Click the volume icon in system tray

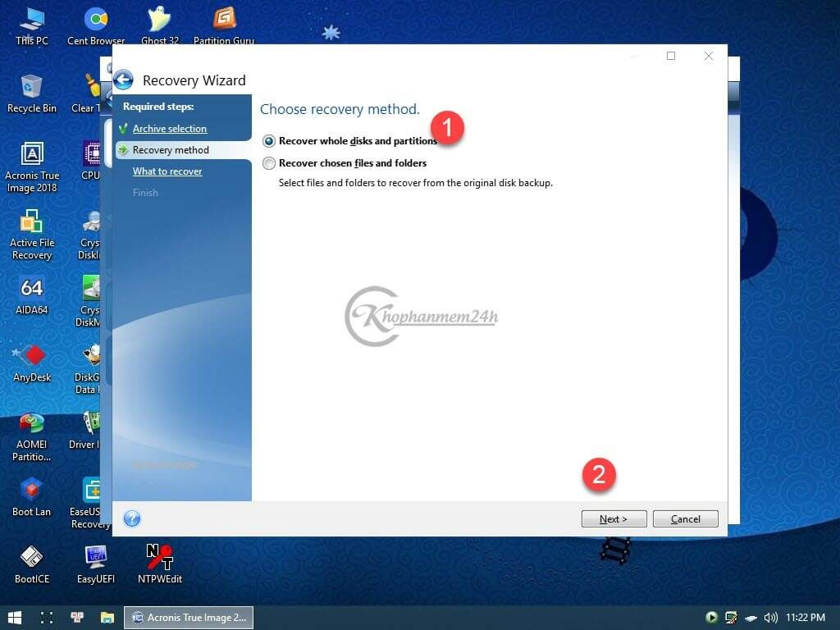coord(770,617)
